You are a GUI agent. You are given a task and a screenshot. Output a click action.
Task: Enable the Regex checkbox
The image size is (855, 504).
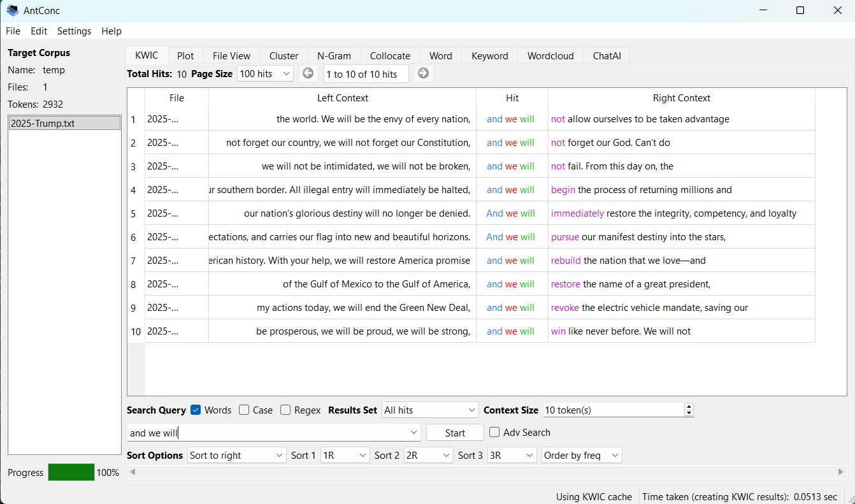(x=285, y=410)
